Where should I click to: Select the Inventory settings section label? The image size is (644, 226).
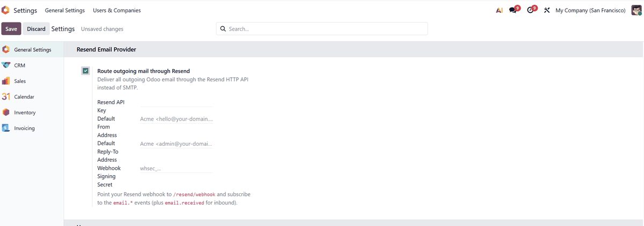25,112
